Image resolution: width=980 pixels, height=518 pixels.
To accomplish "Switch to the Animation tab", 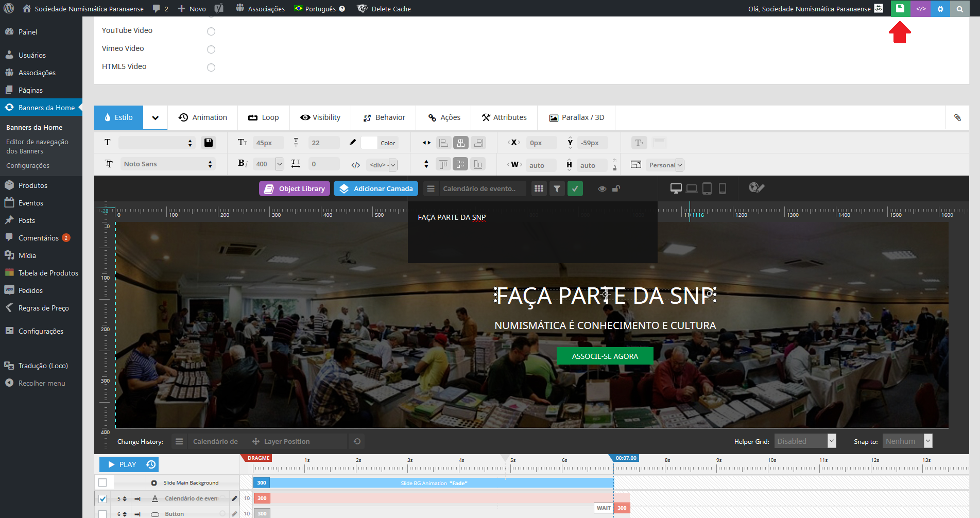I will click(203, 117).
